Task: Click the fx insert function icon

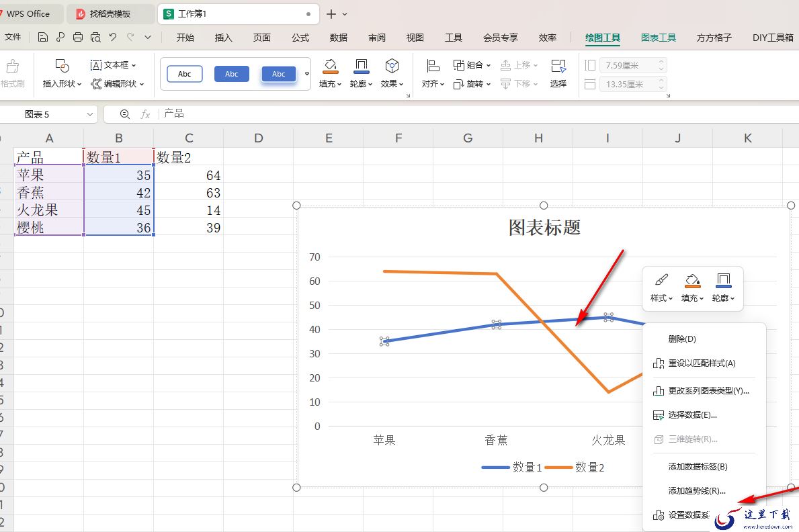Action: coord(145,114)
